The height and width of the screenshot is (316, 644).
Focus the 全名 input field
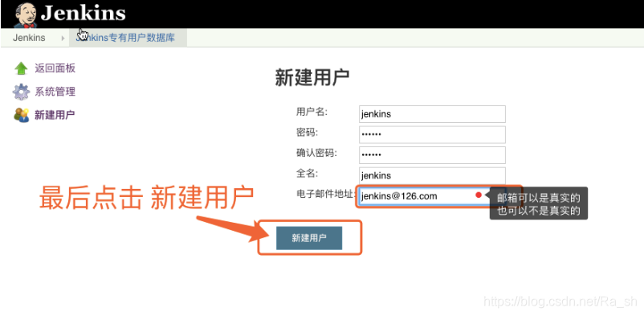432,176
